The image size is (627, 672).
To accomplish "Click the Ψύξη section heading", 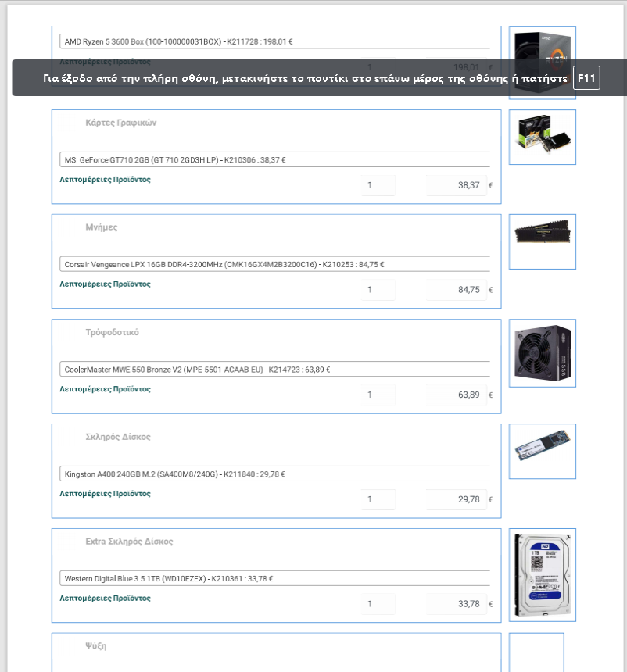I will pos(96,646).
